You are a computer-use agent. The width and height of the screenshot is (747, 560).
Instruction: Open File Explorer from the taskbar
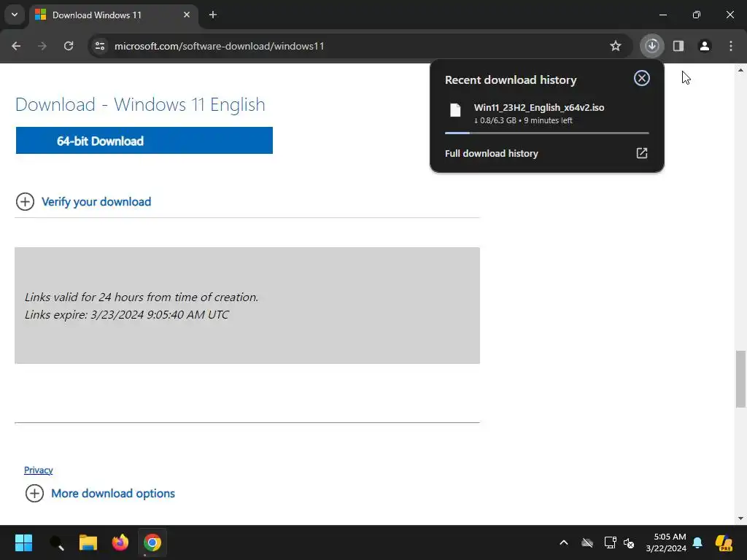pyautogui.click(x=88, y=542)
